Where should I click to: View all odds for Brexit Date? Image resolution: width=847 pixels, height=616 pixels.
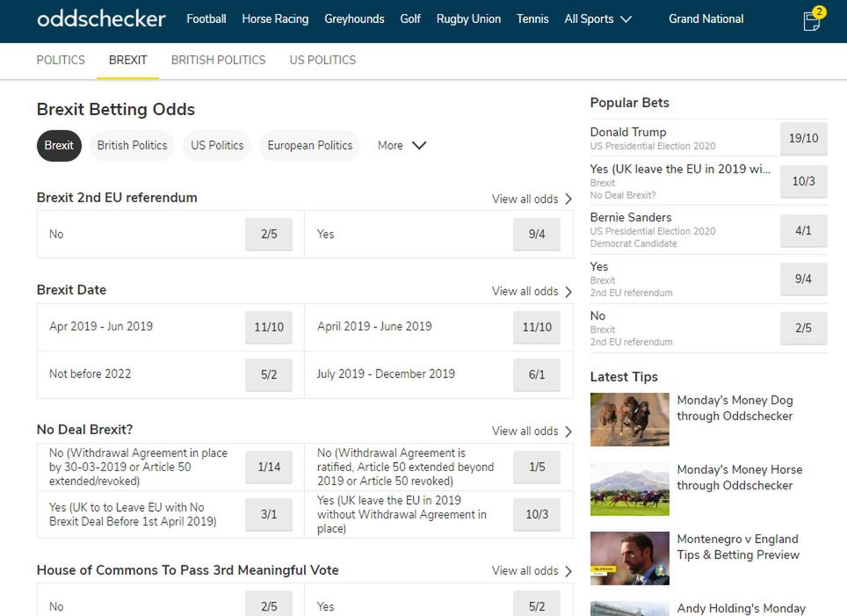[x=532, y=291]
